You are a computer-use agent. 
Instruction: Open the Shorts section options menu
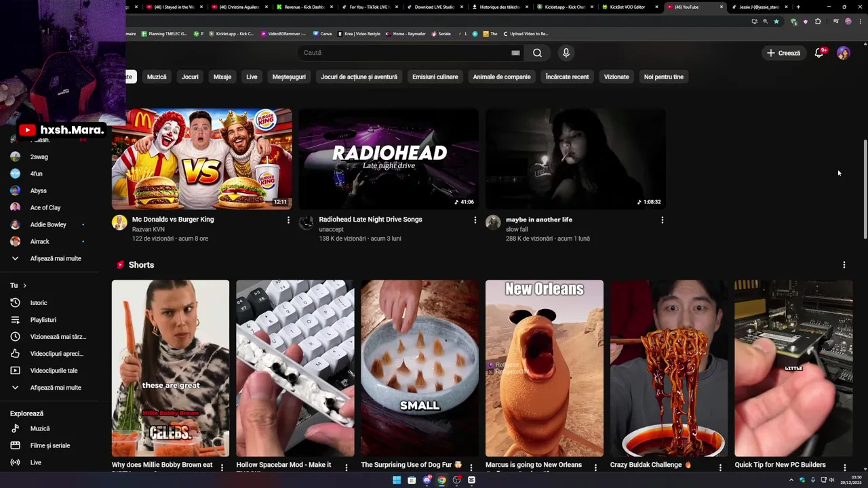click(844, 265)
